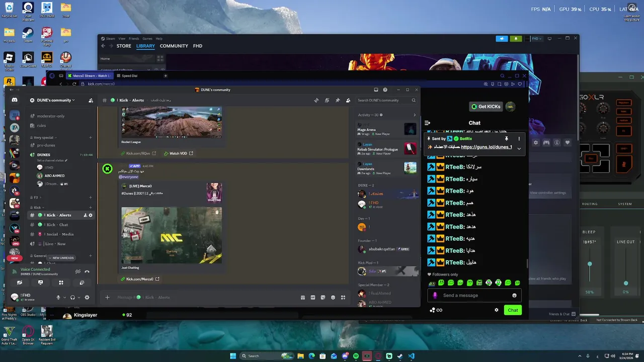The height and width of the screenshot is (362, 644).
Task: Click the add attachment plus button
Action: click(107, 297)
